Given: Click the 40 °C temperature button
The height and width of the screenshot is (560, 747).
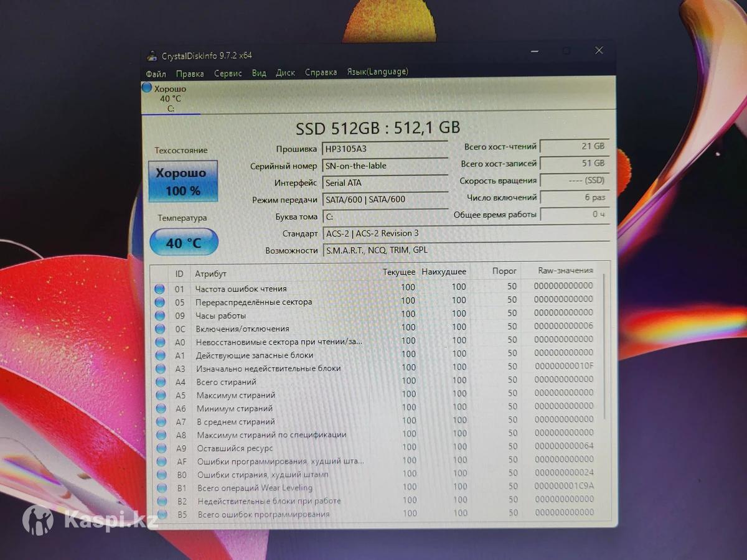Looking at the screenshot, I should click(x=184, y=243).
